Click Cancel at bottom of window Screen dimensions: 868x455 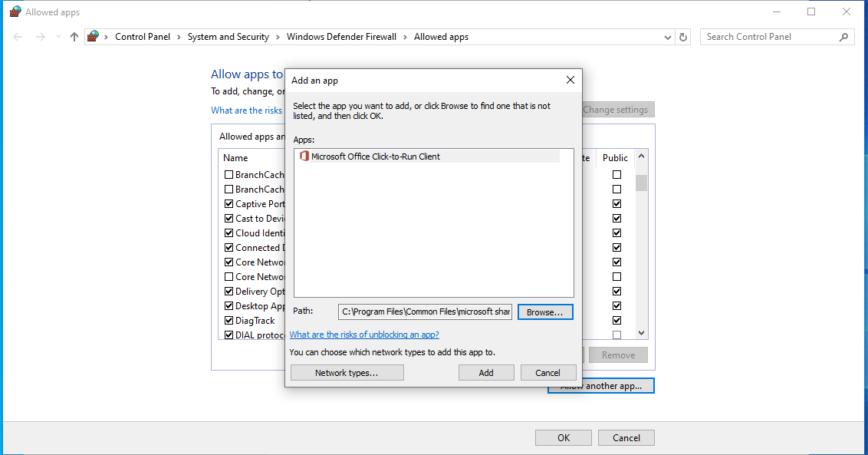(626, 438)
